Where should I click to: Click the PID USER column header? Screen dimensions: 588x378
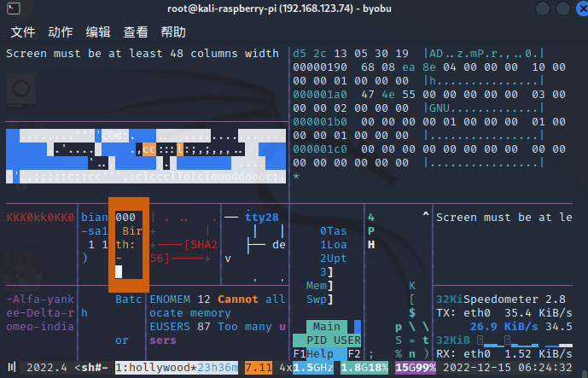click(334, 340)
